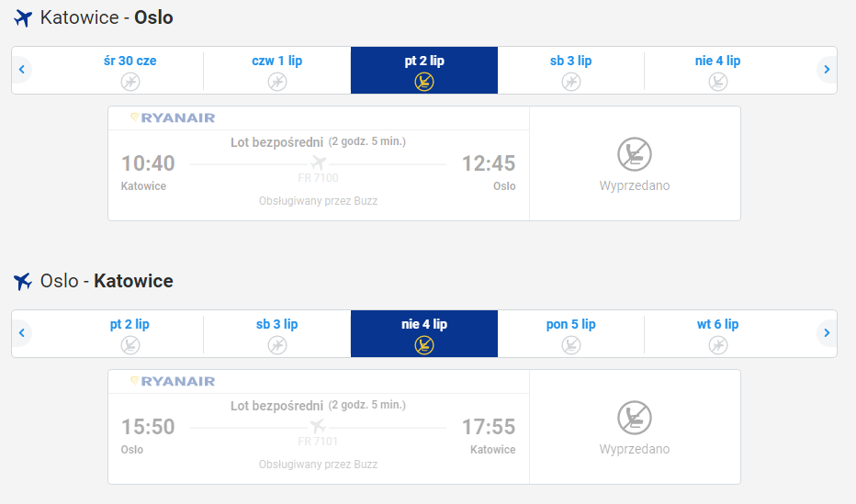Click the Ryanair logo on the 15:50 flight
This screenshot has width=856, height=504.
click(173, 381)
